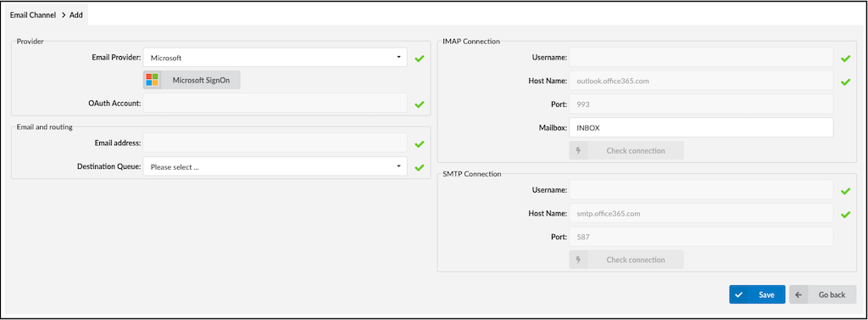Click the IMAP Connection section title
The height and width of the screenshot is (320, 868).
click(x=471, y=41)
